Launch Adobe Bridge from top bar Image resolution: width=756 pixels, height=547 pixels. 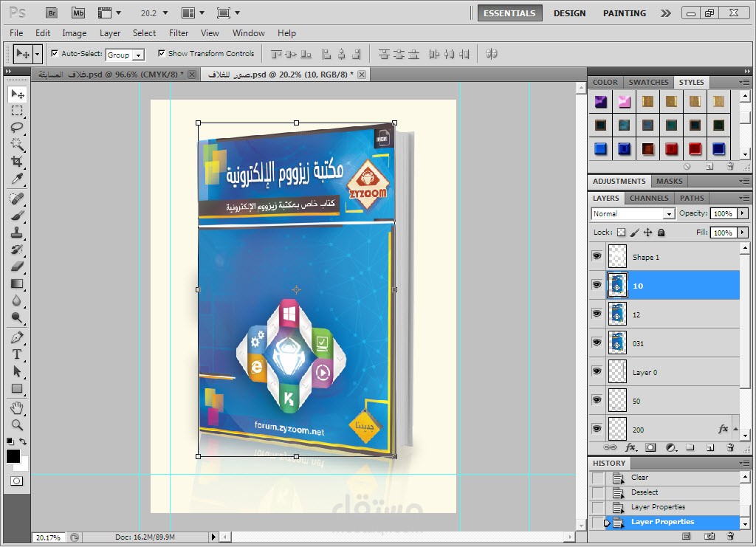click(x=52, y=13)
